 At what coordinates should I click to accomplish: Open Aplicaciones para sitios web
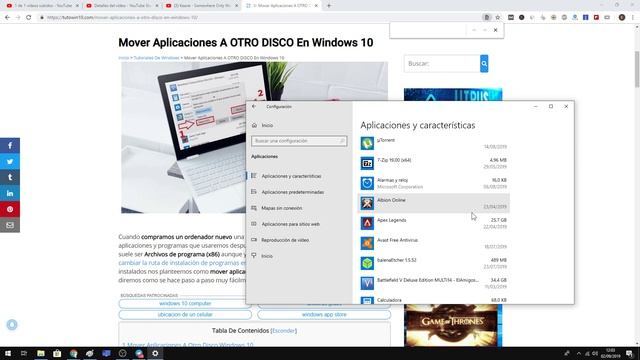(x=290, y=224)
